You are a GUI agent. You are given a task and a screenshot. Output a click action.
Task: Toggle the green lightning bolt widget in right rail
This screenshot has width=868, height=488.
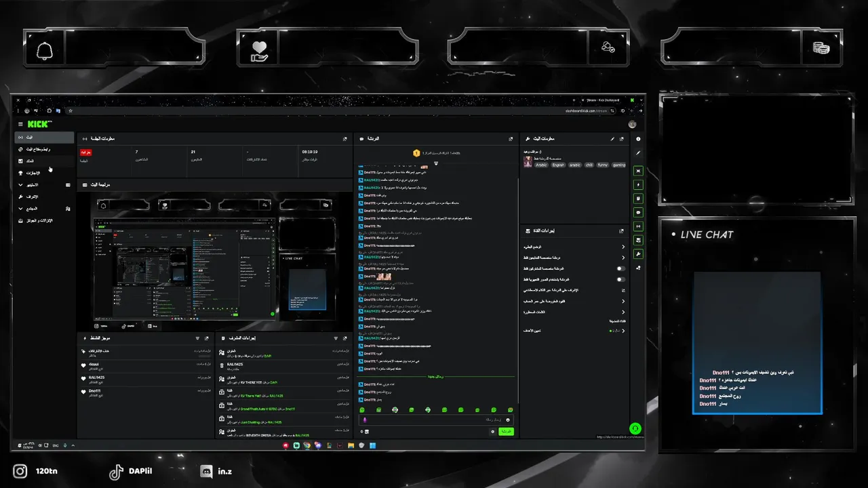click(638, 184)
